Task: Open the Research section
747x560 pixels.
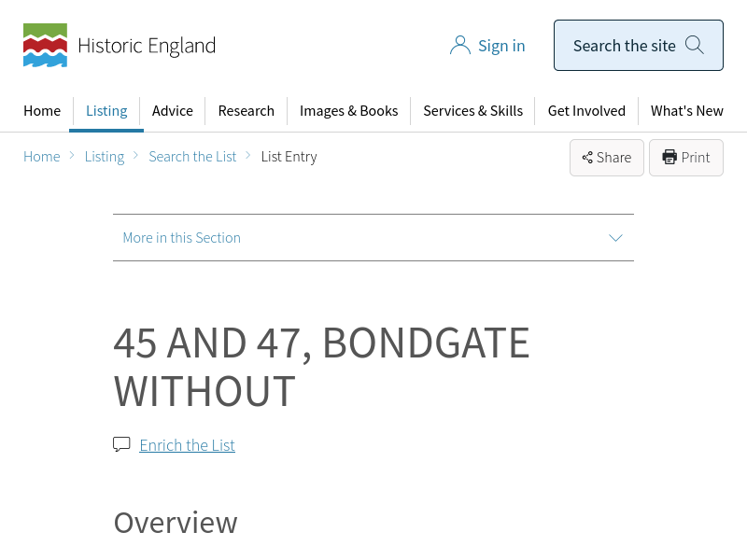Action: click(247, 111)
